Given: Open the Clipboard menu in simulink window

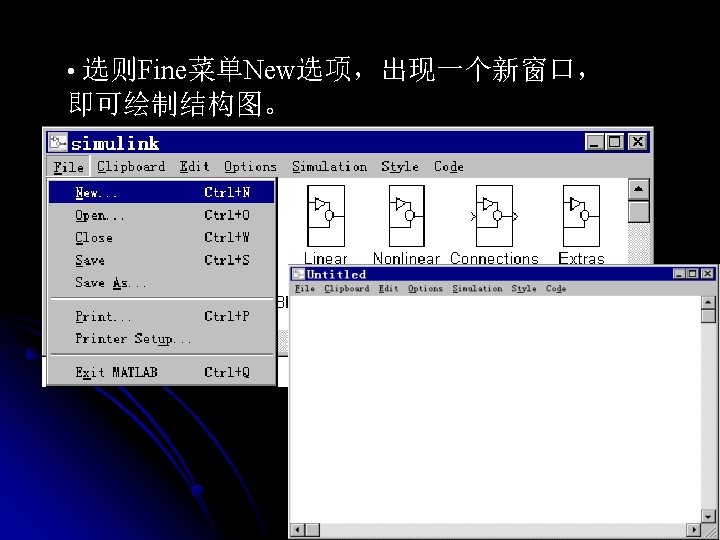Looking at the screenshot, I should (x=131, y=166).
